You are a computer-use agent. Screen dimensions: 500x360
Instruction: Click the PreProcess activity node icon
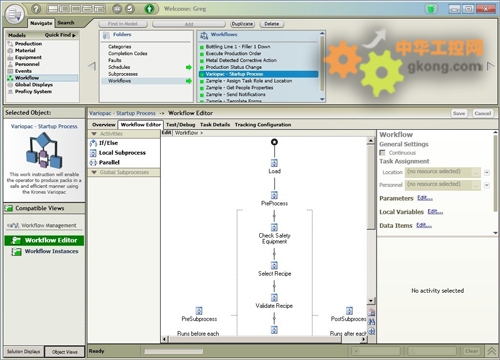(274, 195)
